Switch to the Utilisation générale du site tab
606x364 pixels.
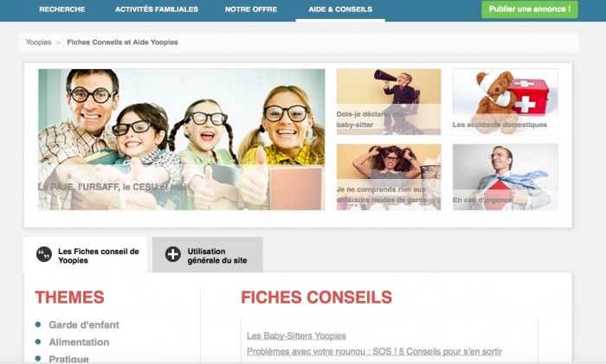pyautogui.click(x=208, y=255)
